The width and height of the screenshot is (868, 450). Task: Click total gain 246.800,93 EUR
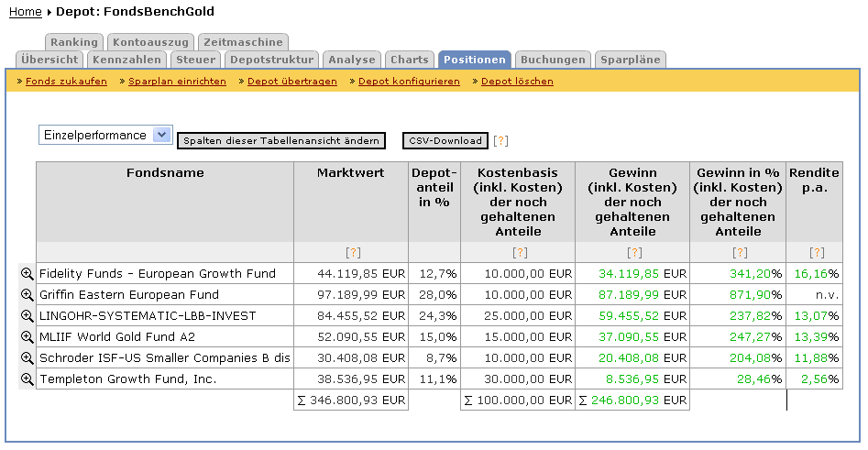coord(632,400)
